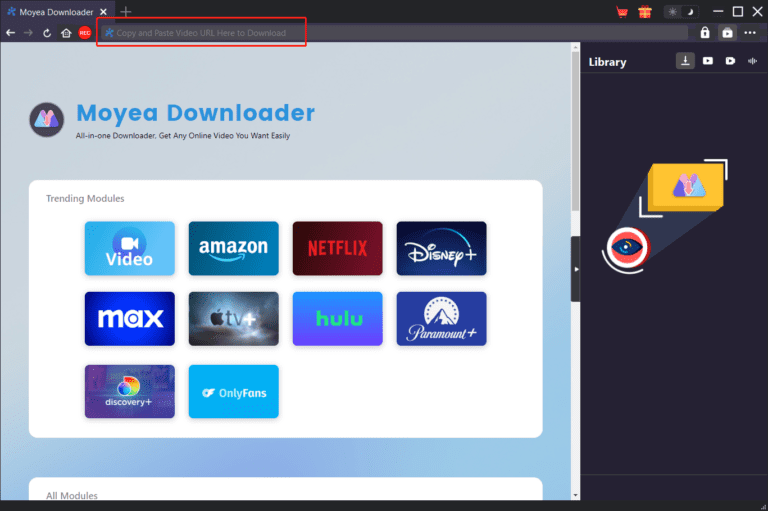The image size is (768, 511).
Task: Open the three-dots more menu
Action: tap(750, 33)
